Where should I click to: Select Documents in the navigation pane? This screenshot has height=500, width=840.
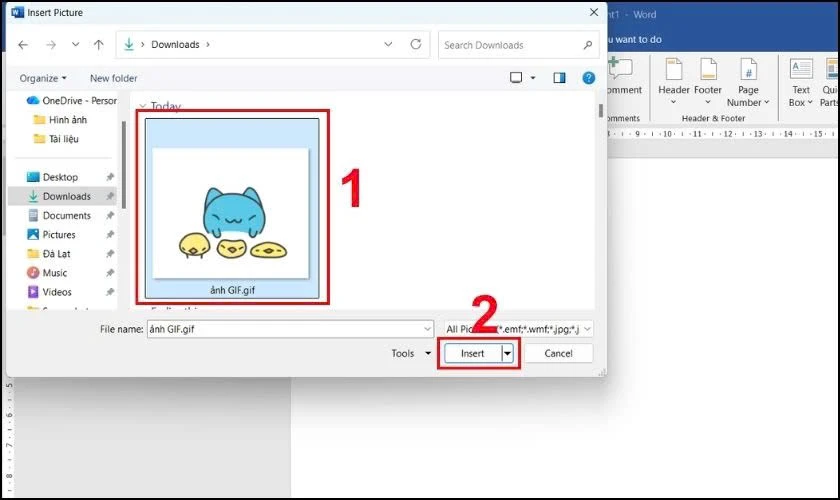[59, 215]
